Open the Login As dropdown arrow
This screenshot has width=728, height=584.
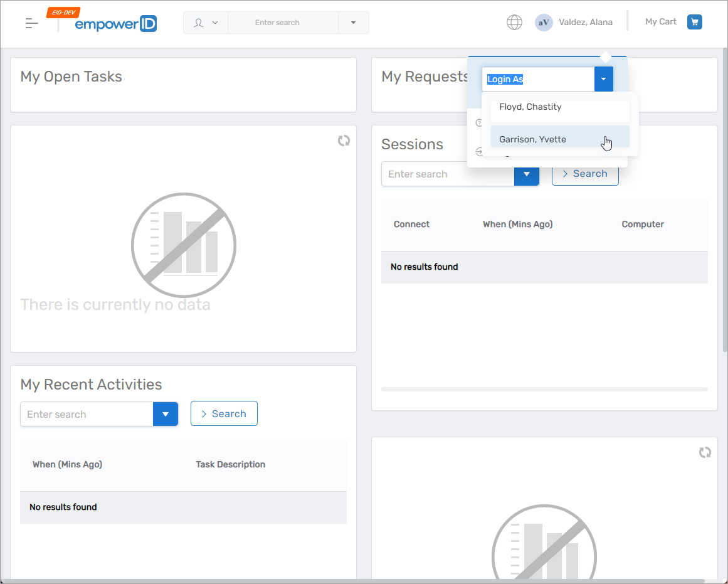[x=603, y=80]
